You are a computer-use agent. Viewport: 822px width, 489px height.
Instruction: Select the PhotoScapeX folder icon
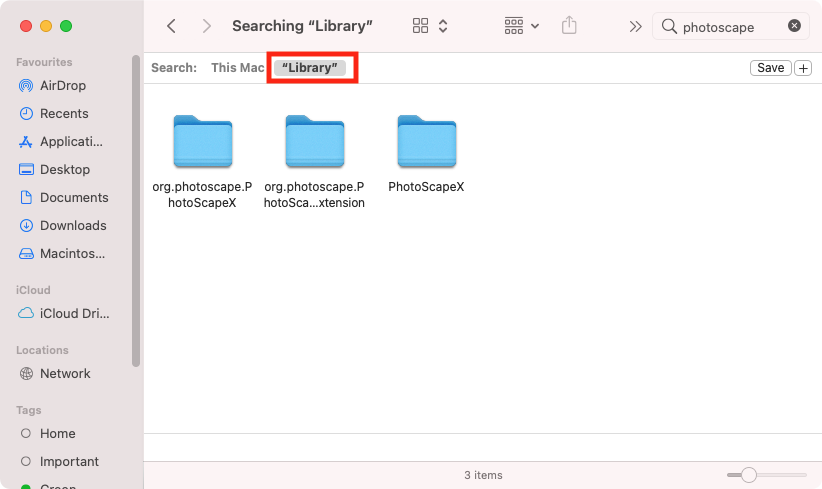[427, 141]
